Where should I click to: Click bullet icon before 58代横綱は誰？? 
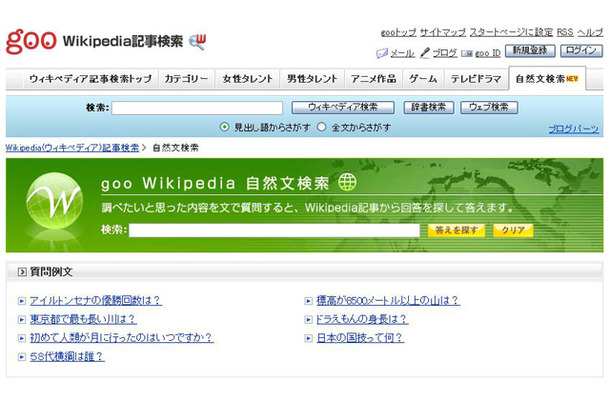point(22,356)
